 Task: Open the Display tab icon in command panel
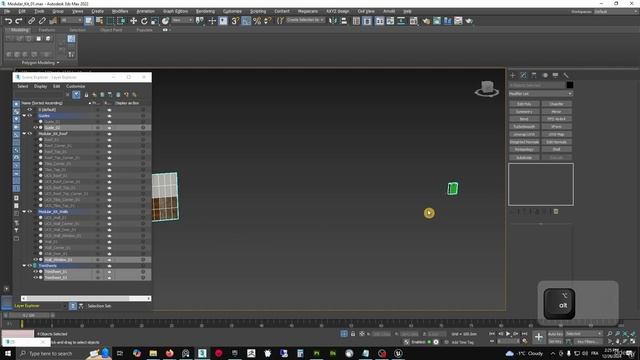point(555,75)
